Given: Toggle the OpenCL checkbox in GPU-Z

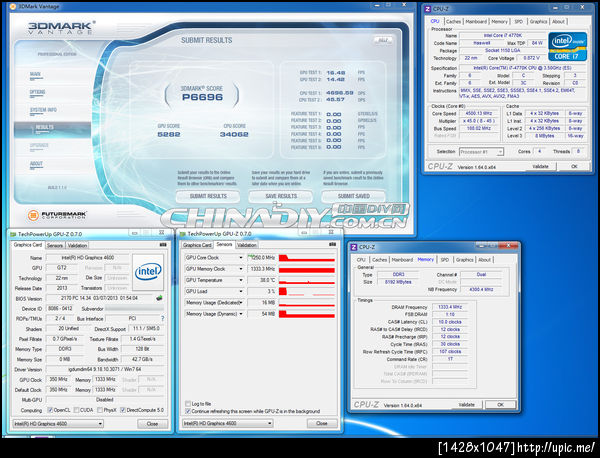Looking at the screenshot, I should pos(50,410).
